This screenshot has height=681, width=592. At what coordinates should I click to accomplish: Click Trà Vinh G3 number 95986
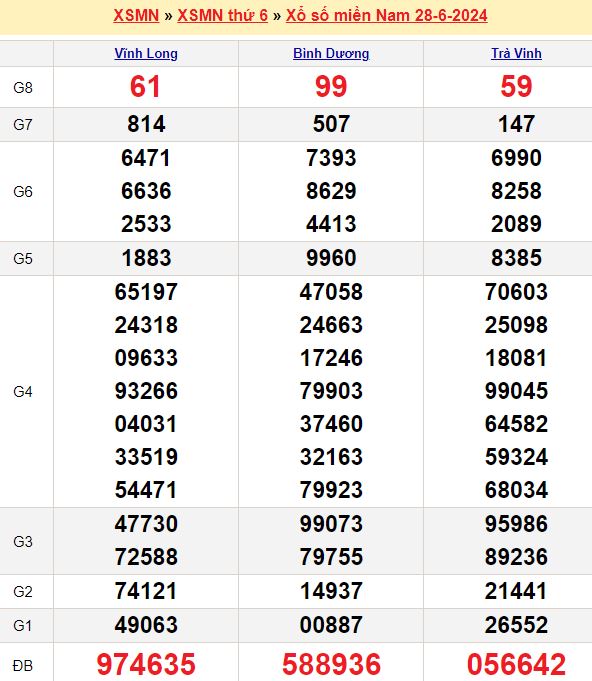(516, 524)
